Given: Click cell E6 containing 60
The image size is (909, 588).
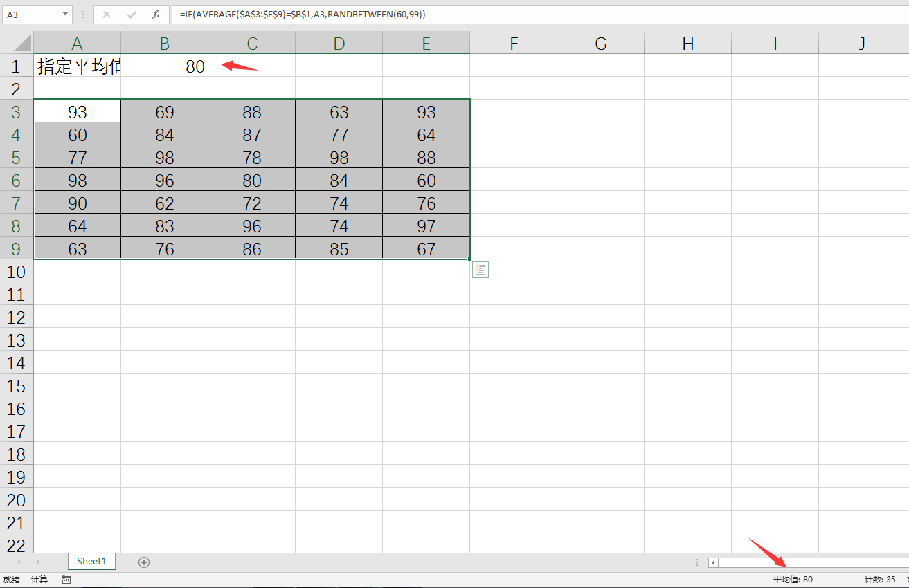Looking at the screenshot, I should tap(426, 180).
